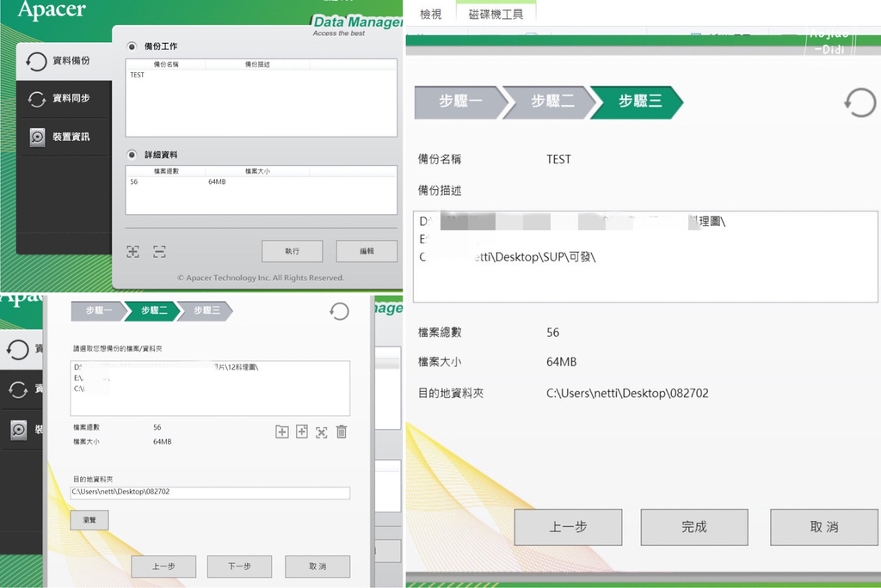Click the 備份名稱 column header
Viewport: 881px width, 588px height.
pyautogui.click(x=166, y=64)
